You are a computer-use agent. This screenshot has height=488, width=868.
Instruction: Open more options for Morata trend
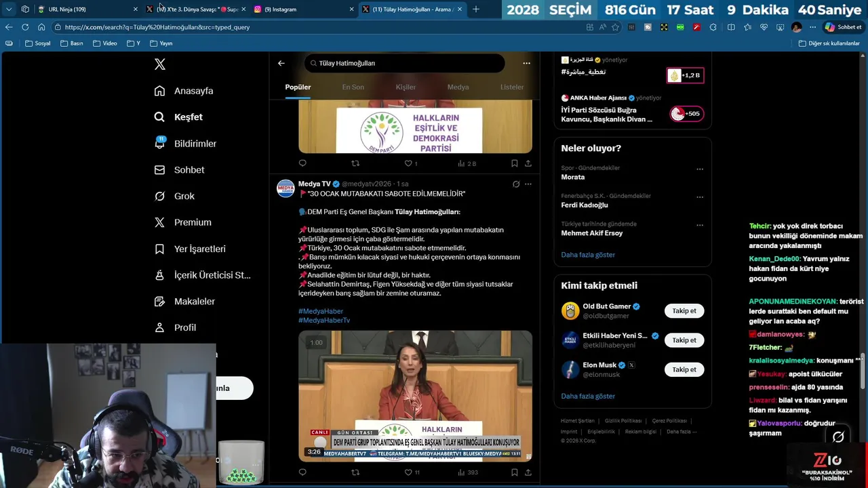700,169
